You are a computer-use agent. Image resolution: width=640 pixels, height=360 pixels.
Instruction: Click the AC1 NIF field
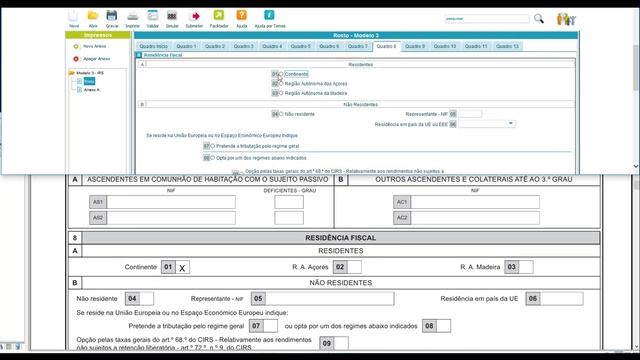pyautogui.click(x=475, y=202)
